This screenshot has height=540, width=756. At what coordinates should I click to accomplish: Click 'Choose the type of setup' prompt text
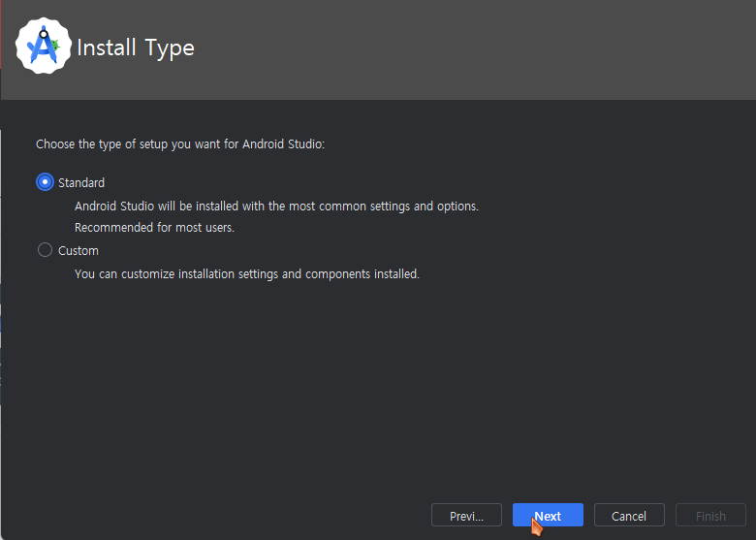(x=180, y=144)
